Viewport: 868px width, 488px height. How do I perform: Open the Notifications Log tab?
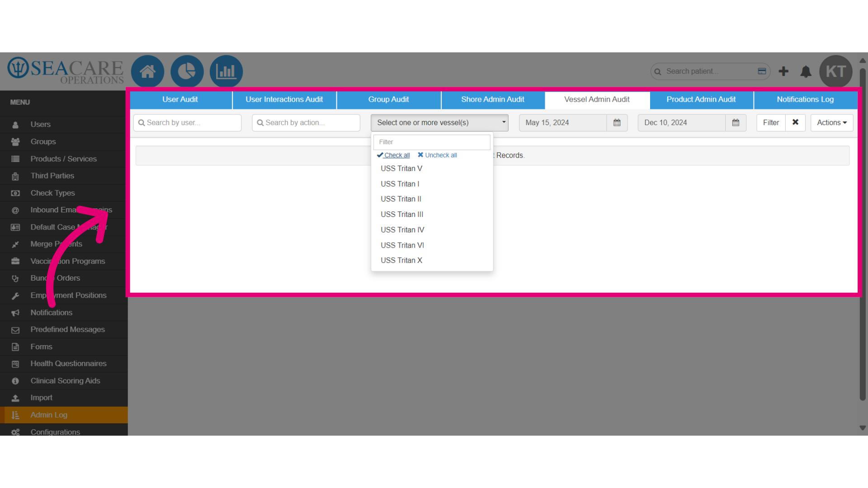coord(806,99)
